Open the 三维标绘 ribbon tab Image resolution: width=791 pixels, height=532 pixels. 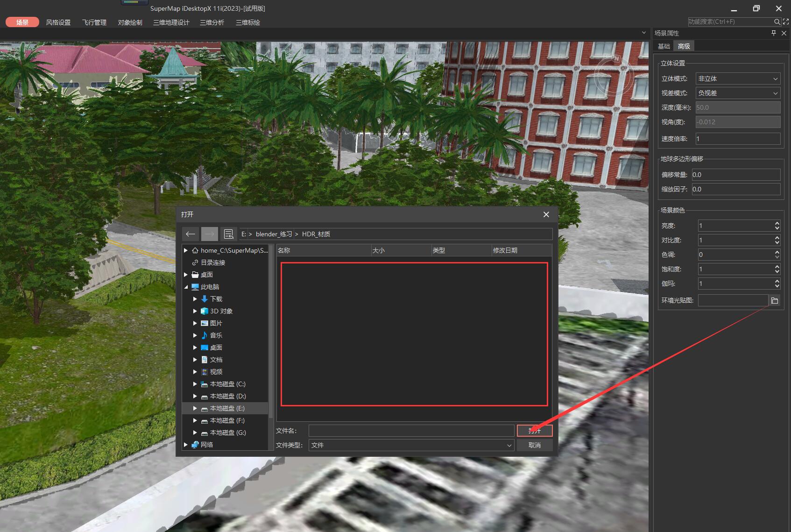248,22
